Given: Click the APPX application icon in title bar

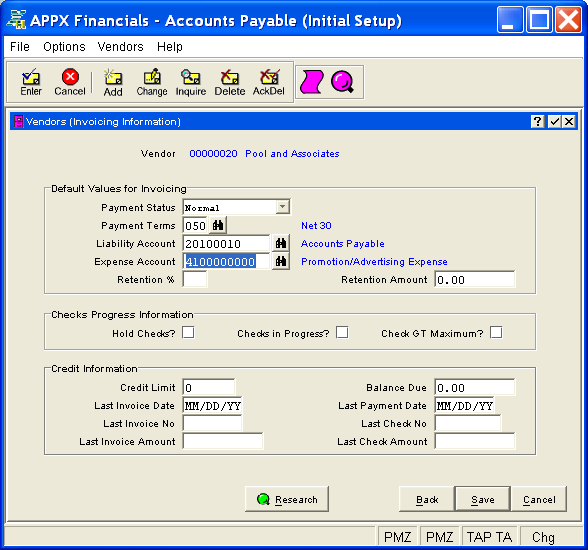Looking at the screenshot, I should [x=16, y=19].
